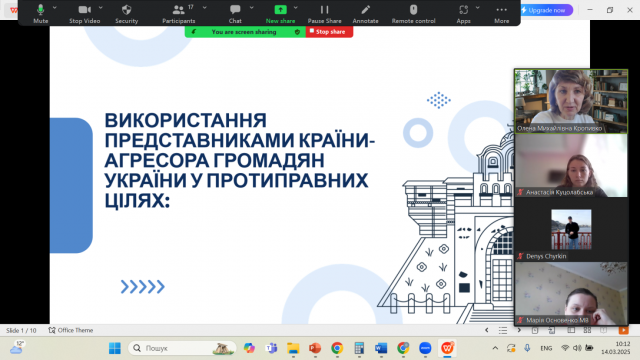Image resolution: width=640 pixels, height=360 pixels.
Task: Expand video options arrow beside Stop Video
Action: point(101,8)
